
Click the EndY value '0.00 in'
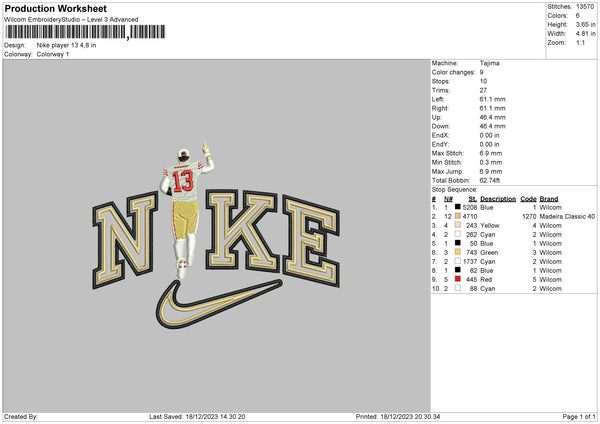click(489, 144)
